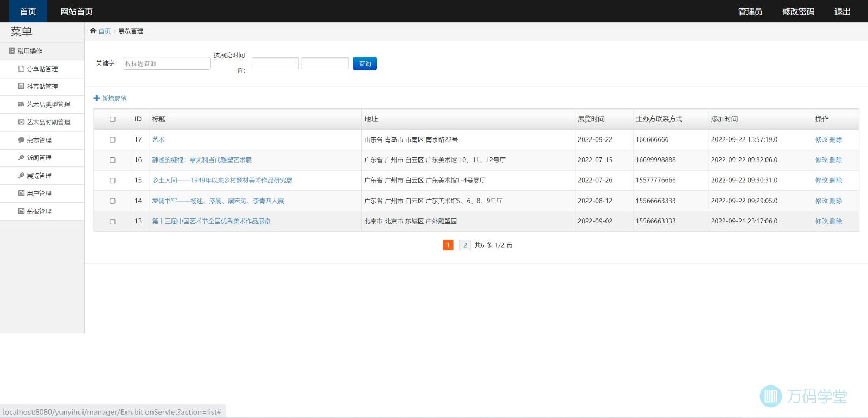Click the 展览管理 pin icon

coord(21,176)
